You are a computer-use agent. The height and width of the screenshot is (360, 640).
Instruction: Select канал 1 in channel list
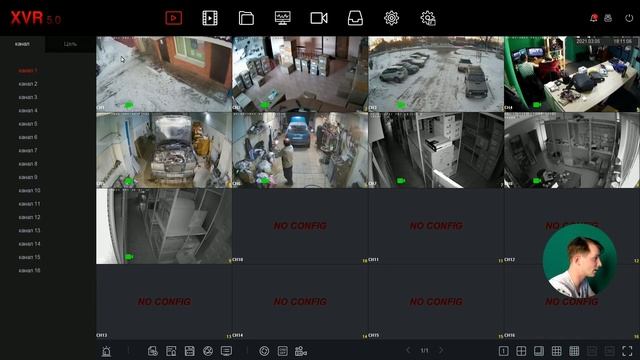tap(28, 71)
